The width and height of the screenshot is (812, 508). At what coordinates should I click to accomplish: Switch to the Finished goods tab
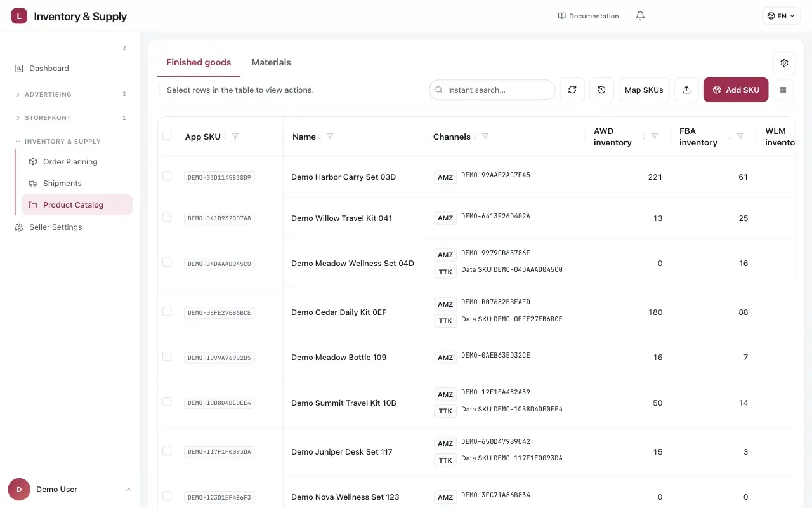pyautogui.click(x=199, y=62)
